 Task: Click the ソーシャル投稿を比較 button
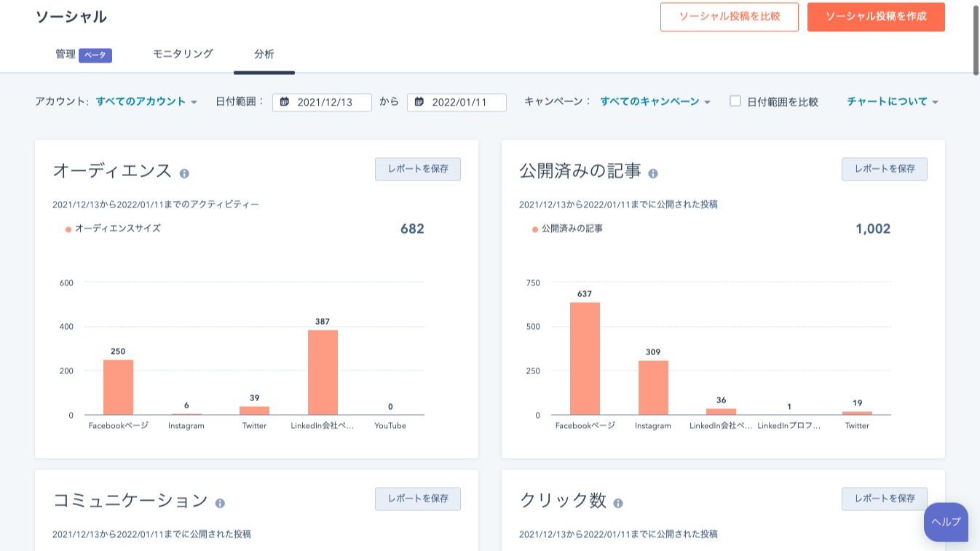[x=729, y=17]
